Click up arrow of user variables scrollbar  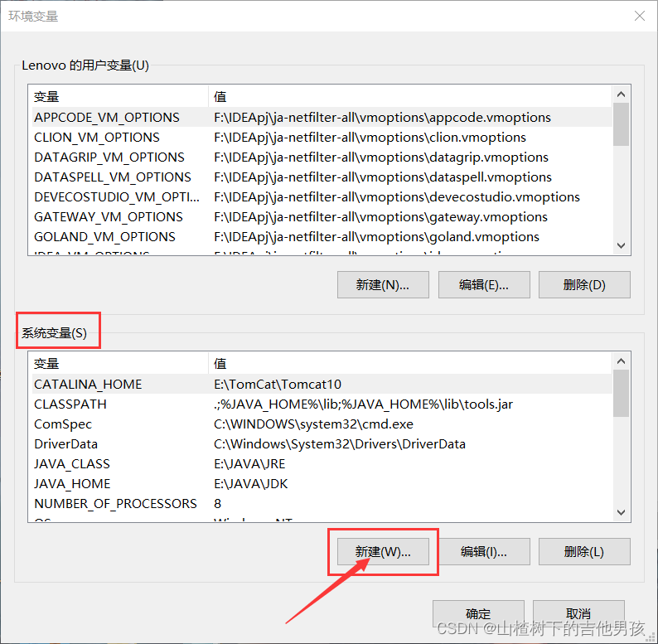pos(621,94)
